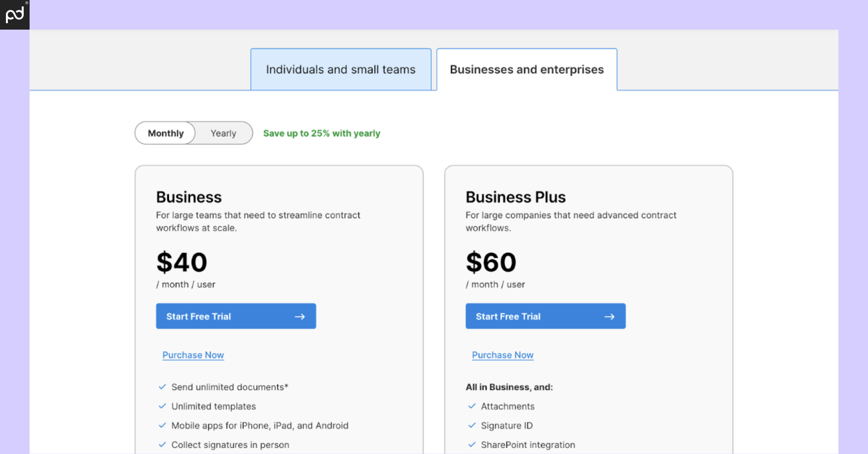
Task: Click the $40 price on Business card
Action: (x=181, y=262)
